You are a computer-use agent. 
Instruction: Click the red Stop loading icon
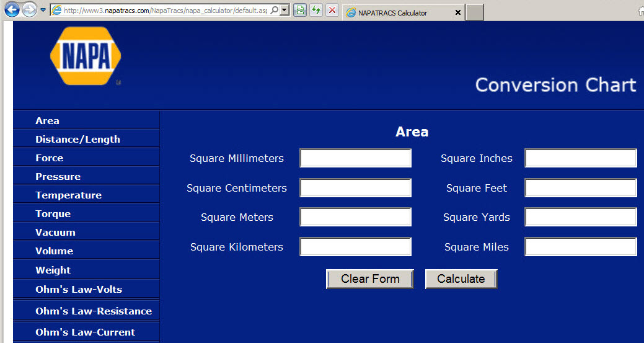(x=332, y=11)
